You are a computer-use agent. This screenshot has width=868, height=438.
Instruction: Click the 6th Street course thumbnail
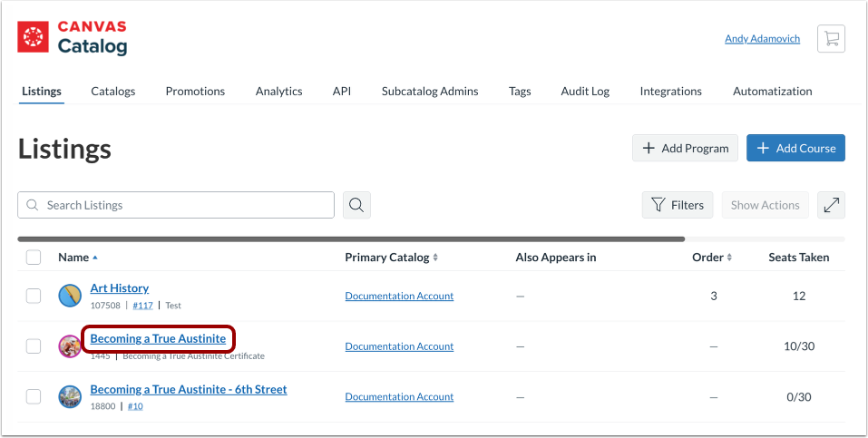click(70, 397)
